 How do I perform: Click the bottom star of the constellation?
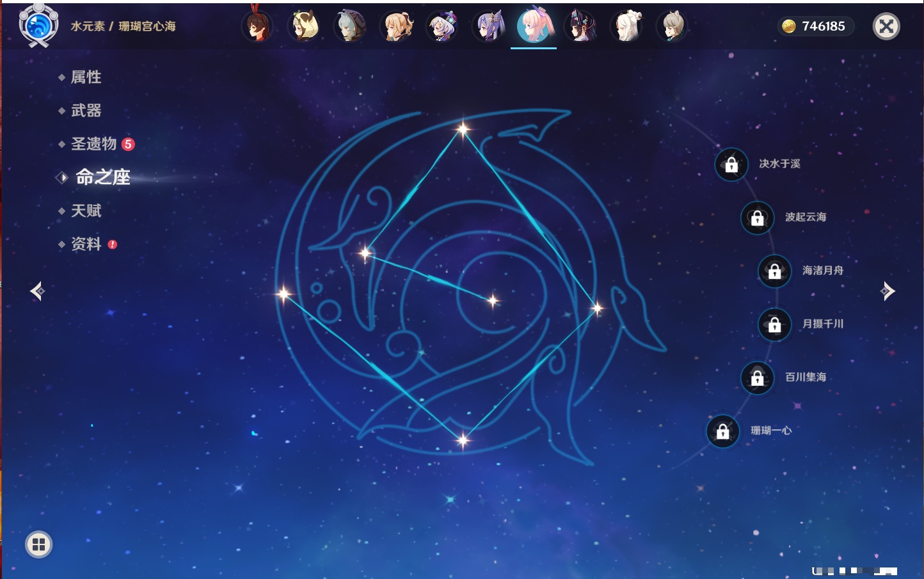(463, 440)
